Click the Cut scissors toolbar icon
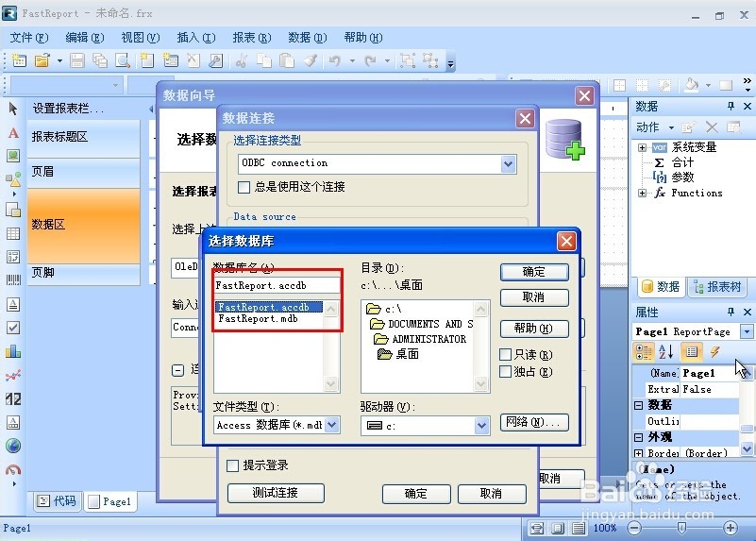Image resolution: width=756 pixels, height=541 pixels. pyautogui.click(x=242, y=60)
